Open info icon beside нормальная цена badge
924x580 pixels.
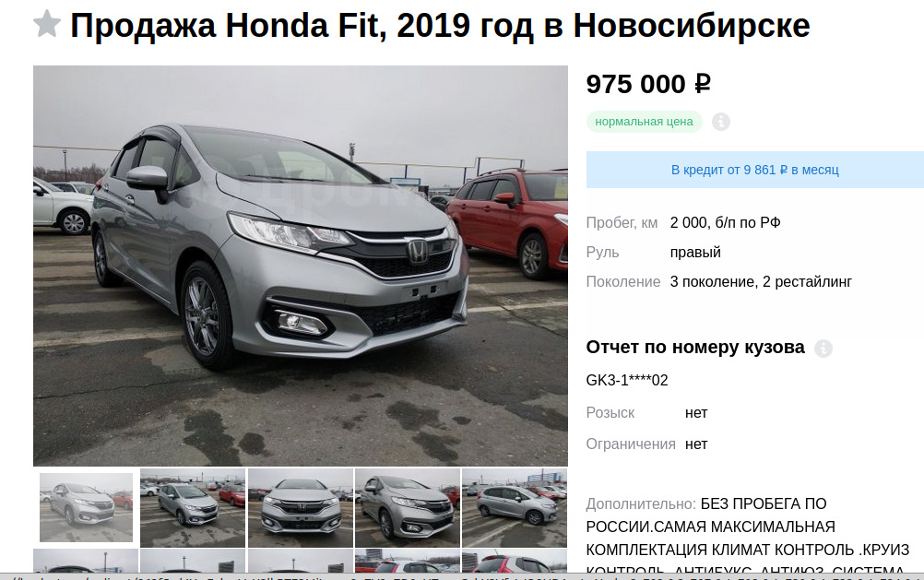pyautogui.click(x=721, y=122)
